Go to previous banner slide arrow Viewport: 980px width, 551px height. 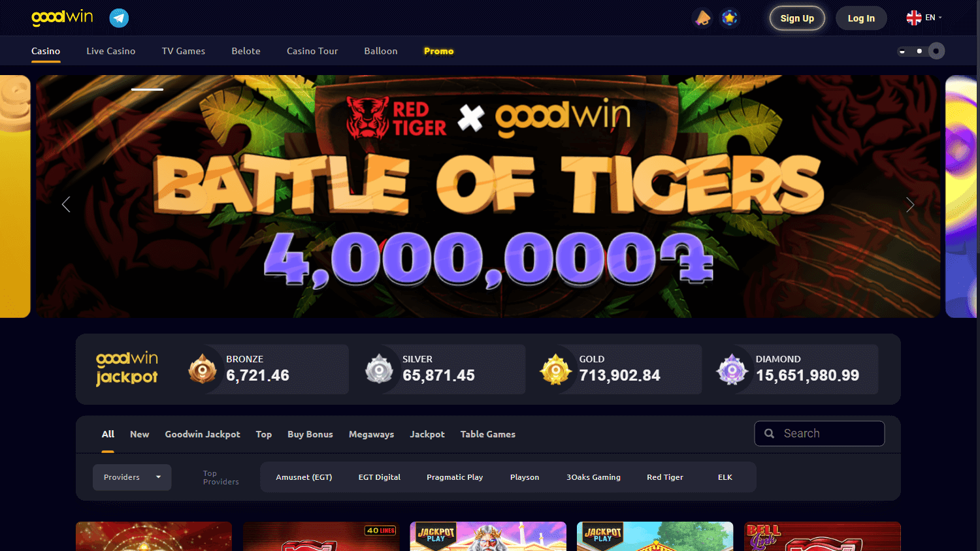click(x=66, y=204)
